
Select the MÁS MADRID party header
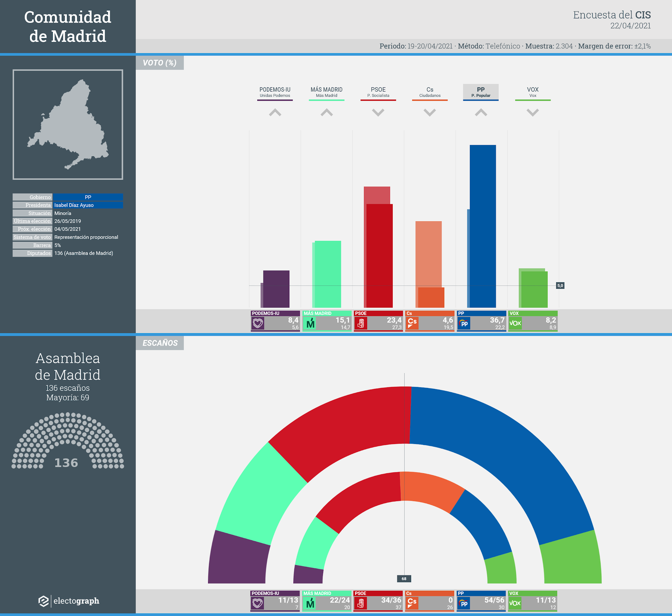327,93
